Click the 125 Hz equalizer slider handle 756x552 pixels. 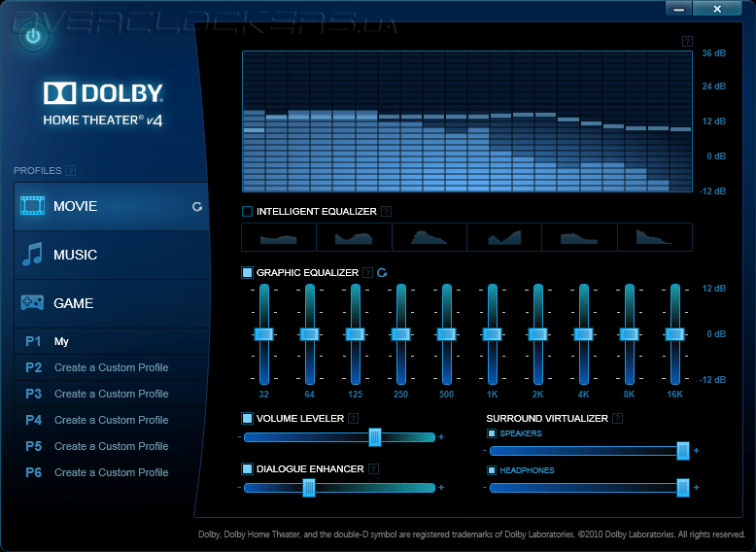[356, 334]
